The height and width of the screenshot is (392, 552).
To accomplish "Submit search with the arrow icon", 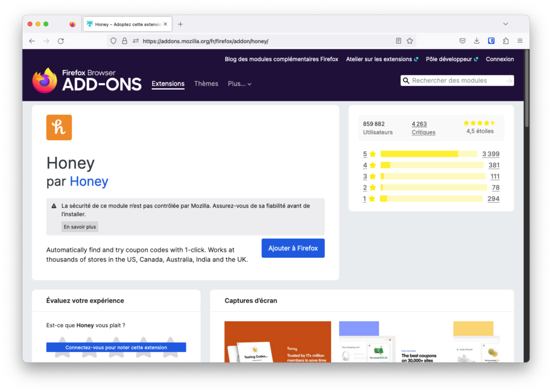I will (509, 81).
